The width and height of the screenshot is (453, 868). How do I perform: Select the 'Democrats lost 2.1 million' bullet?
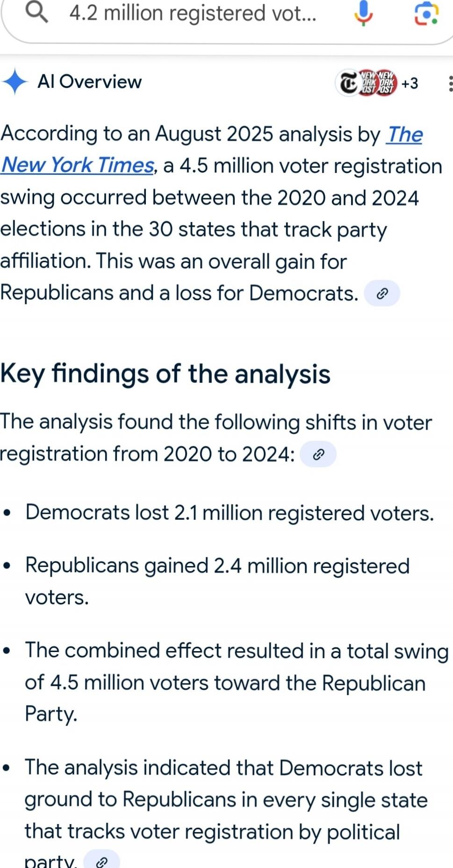pos(230,513)
